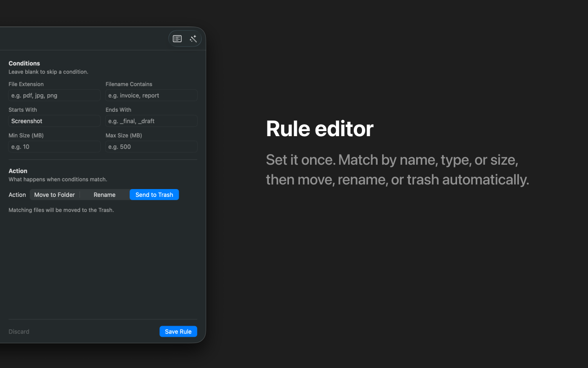The width and height of the screenshot is (588, 368).
Task: Click the Discard button
Action: (19, 331)
